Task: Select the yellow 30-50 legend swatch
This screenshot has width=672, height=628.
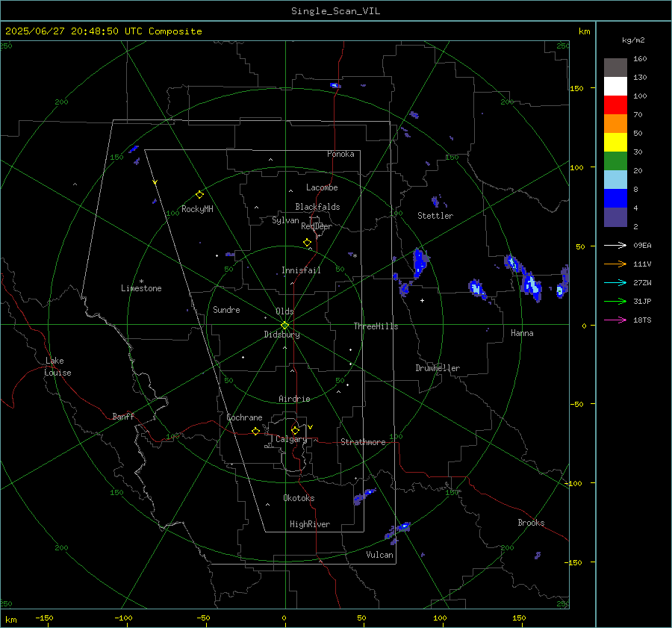Action: [x=615, y=143]
